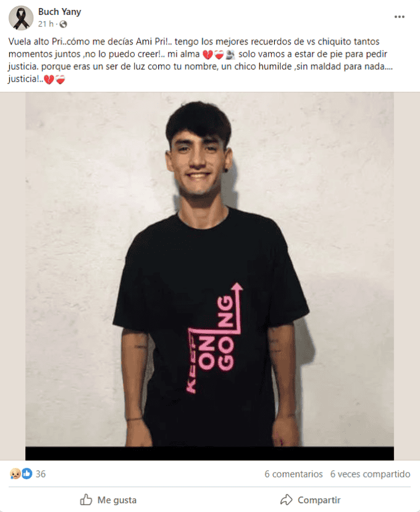The height and width of the screenshot is (512, 420).
Task: Click the Compartir button label
Action: [319, 500]
